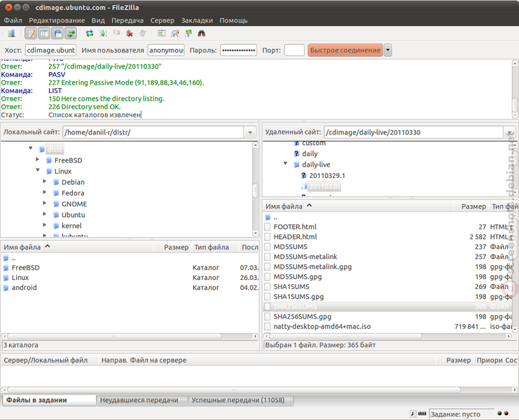Toggle the remote directory tree display
This screenshot has height=420, width=519.
[57, 34]
